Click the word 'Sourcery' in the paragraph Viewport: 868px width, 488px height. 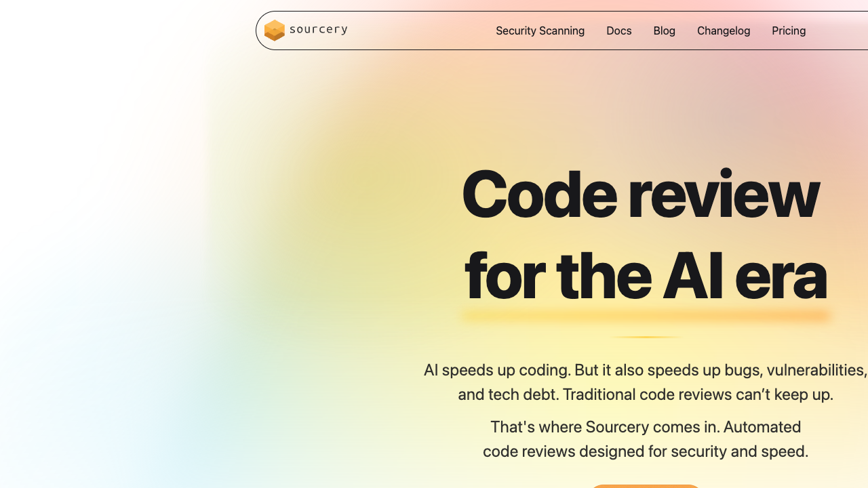[617, 427]
